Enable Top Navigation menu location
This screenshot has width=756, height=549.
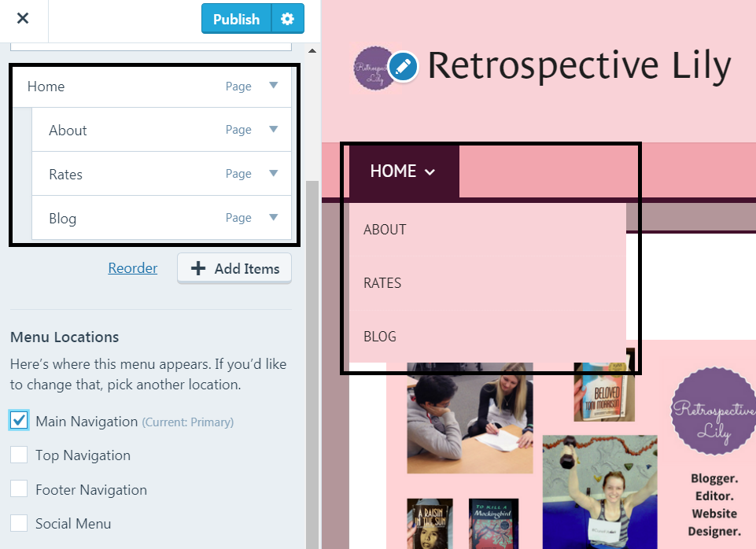19,455
